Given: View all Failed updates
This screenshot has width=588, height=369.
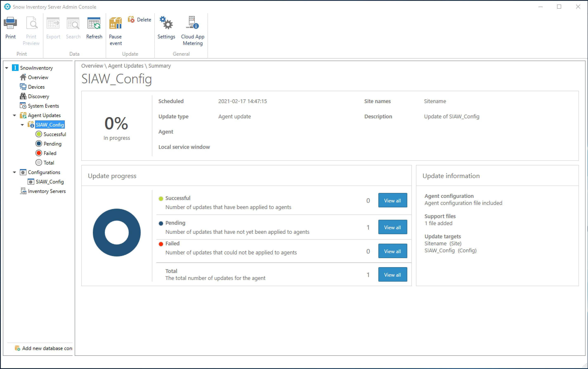Looking at the screenshot, I should tap(392, 251).
